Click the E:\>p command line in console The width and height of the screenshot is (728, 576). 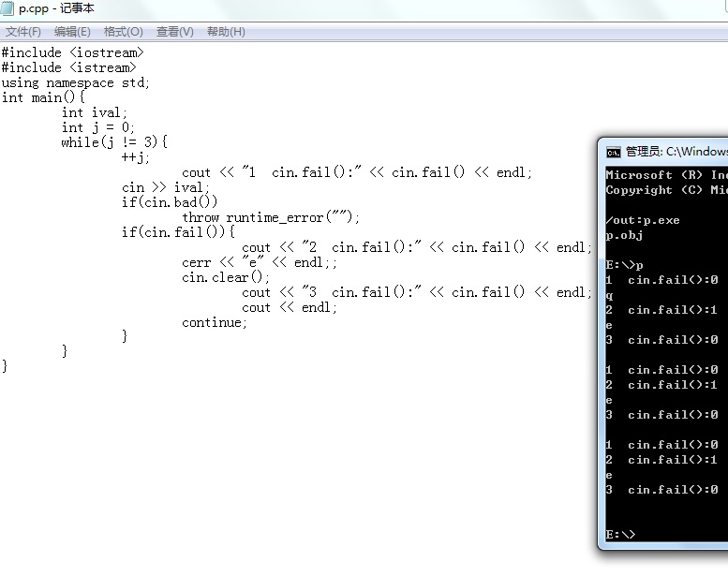click(x=624, y=264)
